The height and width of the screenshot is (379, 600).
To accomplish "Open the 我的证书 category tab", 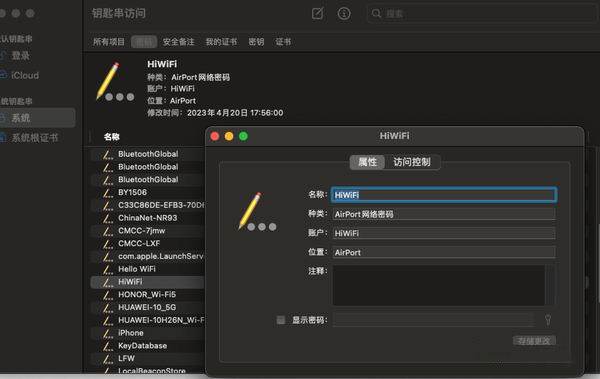I will point(221,42).
